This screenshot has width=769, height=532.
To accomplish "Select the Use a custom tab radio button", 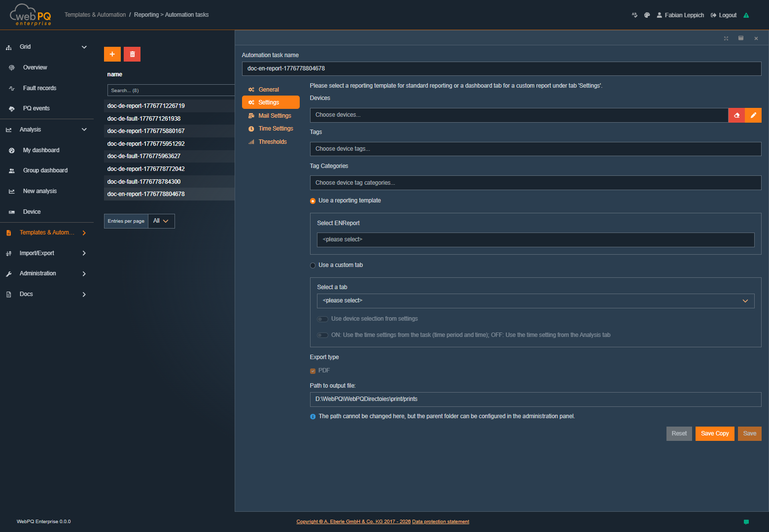I will tap(313, 265).
